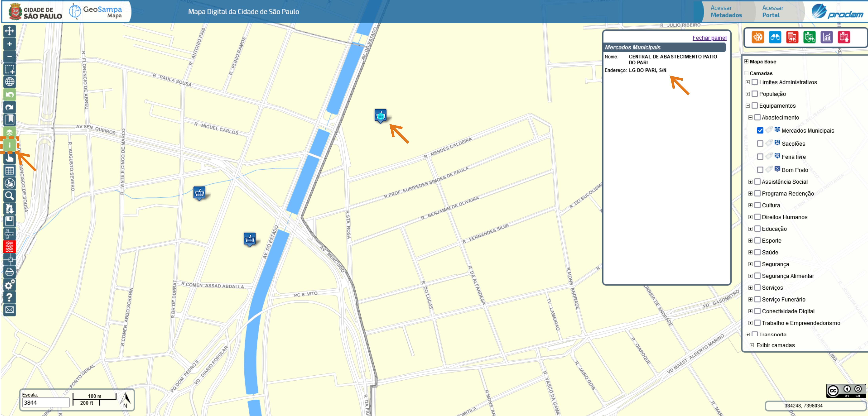Enable the Sacolões layer checkbox
Image resolution: width=868 pixels, height=416 pixels.
[x=760, y=143]
